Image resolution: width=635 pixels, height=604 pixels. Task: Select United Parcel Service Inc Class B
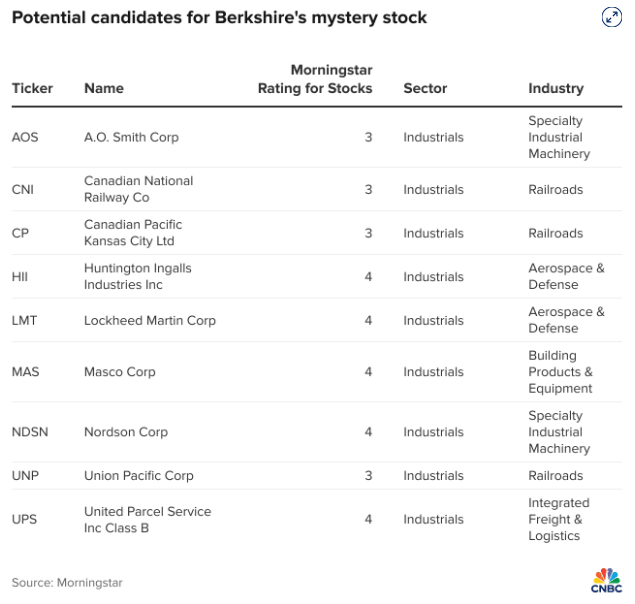pos(148,520)
